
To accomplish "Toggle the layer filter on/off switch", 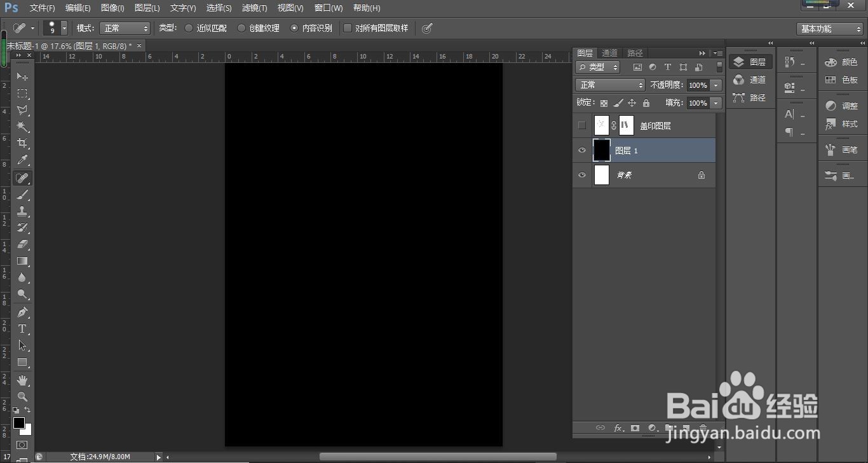I will [719, 66].
